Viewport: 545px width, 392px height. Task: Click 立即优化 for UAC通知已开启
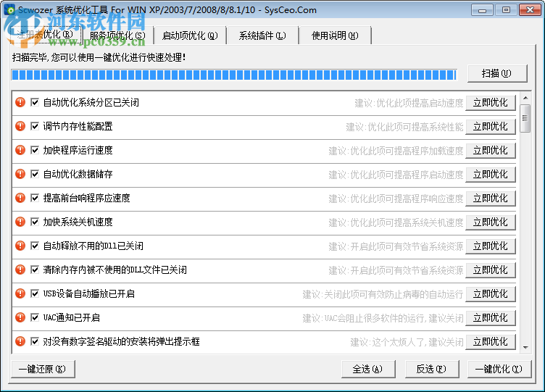[x=490, y=317]
